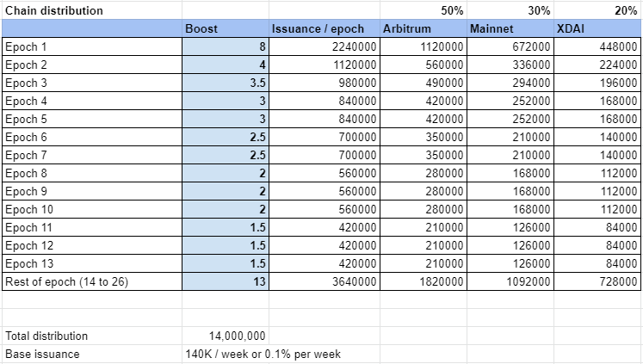Screen dimensions: 643x364
Task: Click Epoch 10 Arbitrum value 280000
Action: click(x=424, y=209)
